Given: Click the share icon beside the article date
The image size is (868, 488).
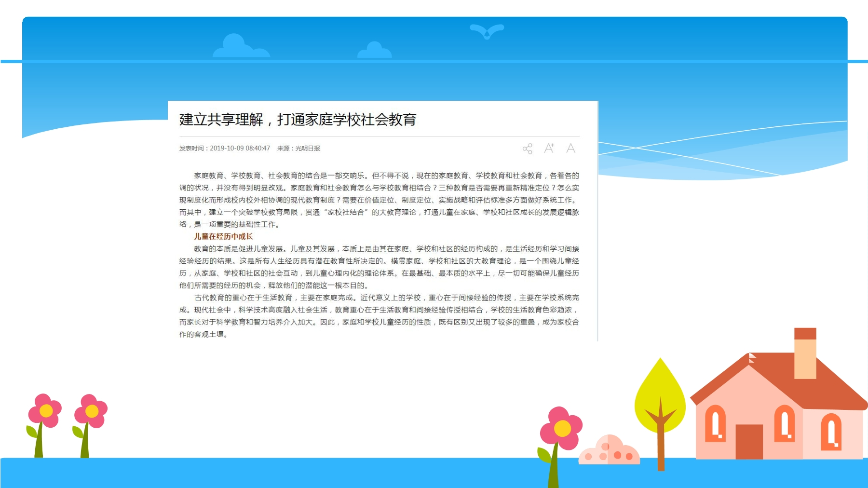Looking at the screenshot, I should (528, 149).
